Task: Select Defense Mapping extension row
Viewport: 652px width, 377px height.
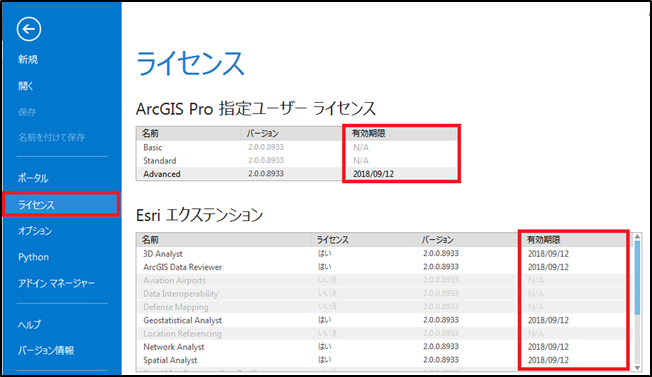Action: click(384, 307)
